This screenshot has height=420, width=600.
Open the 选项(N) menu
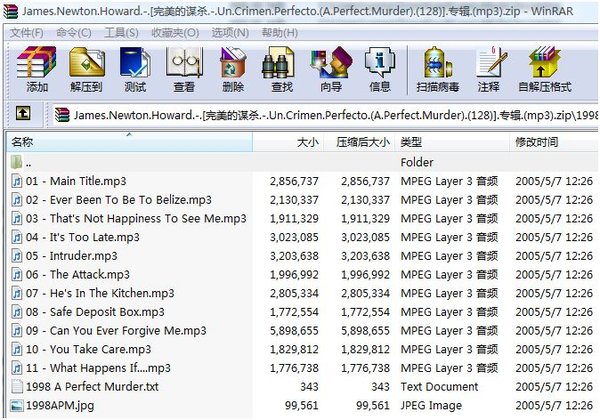(230, 33)
